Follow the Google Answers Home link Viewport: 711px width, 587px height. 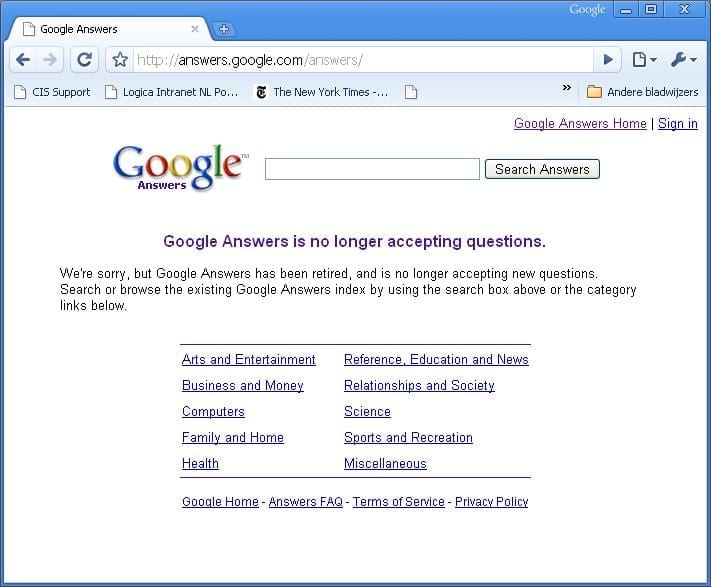(x=580, y=123)
